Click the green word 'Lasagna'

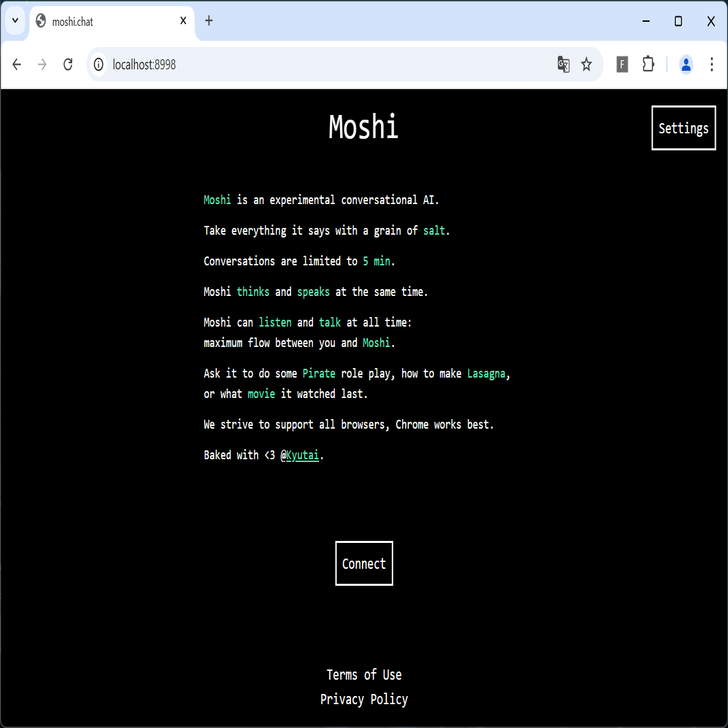486,374
